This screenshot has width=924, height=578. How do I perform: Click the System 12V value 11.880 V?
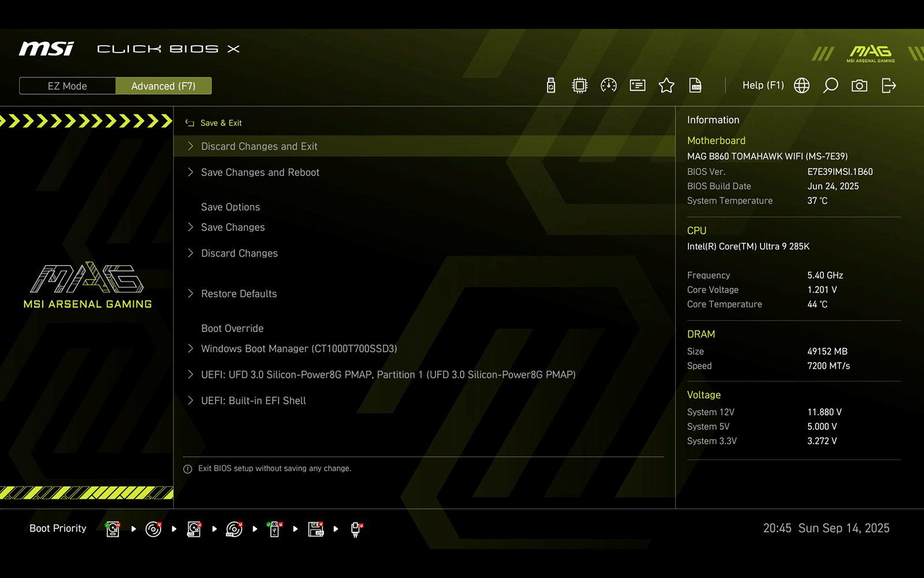pos(825,412)
